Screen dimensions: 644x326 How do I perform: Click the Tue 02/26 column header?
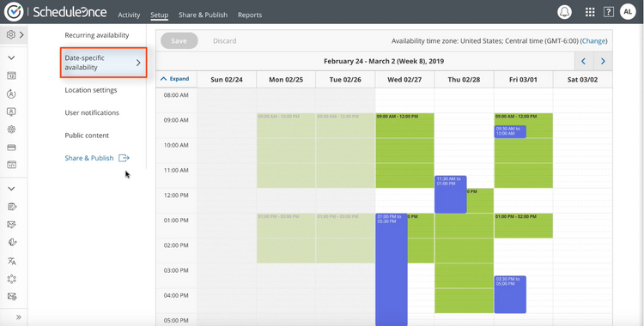345,80
